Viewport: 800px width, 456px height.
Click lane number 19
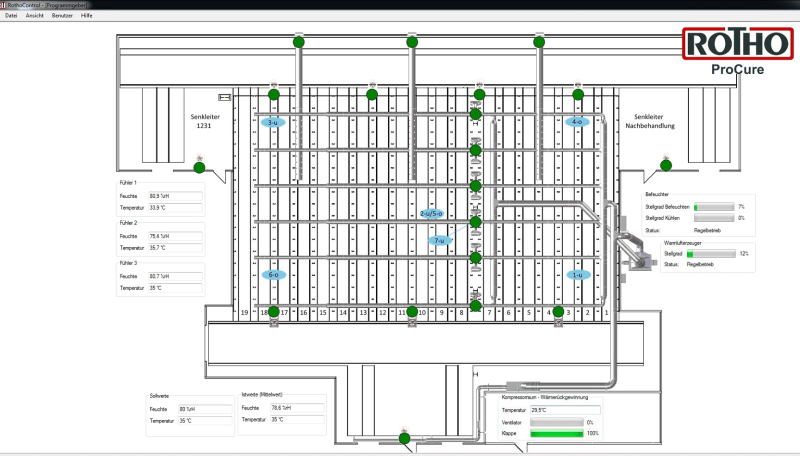[244, 313]
